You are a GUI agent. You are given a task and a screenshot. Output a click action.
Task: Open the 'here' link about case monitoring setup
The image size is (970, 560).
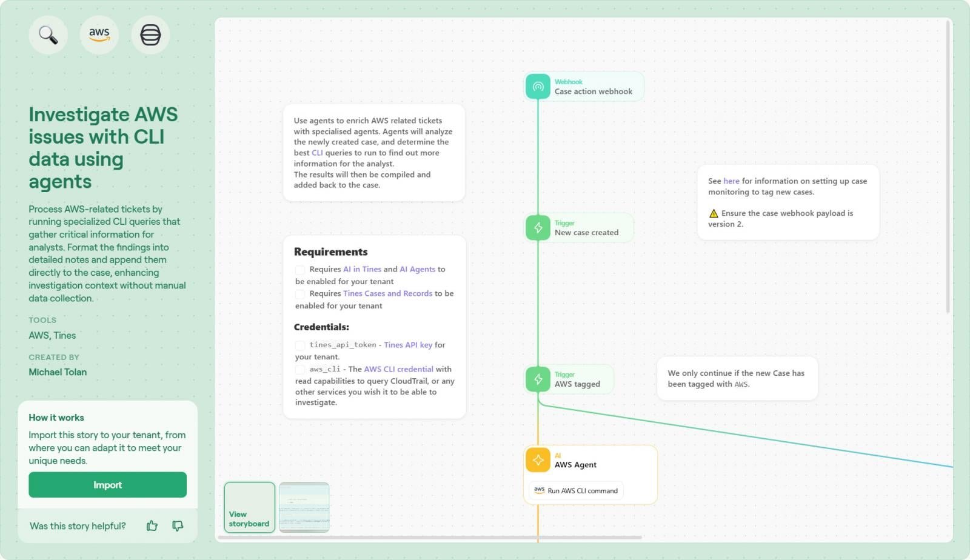pyautogui.click(x=731, y=181)
